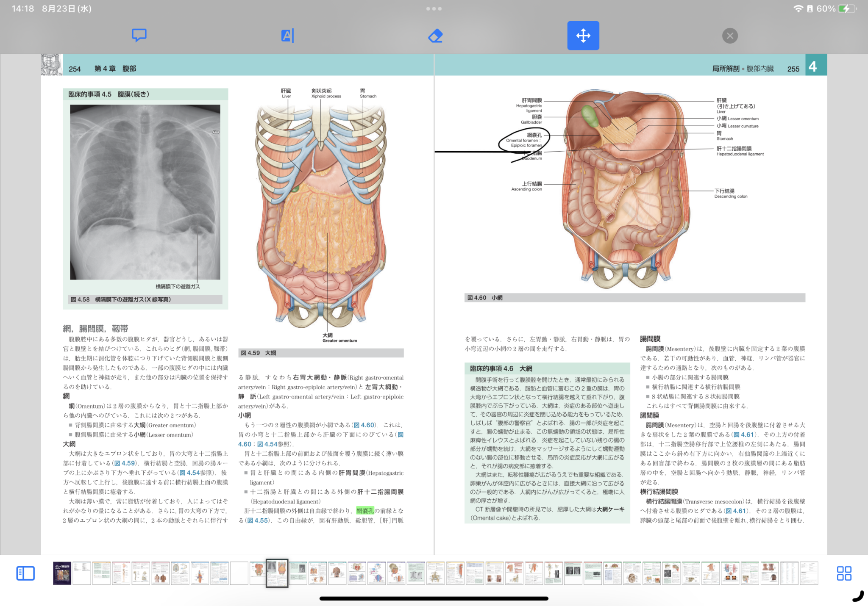Close the annotation toolbar
Screen dimensions: 868x606
click(730, 36)
